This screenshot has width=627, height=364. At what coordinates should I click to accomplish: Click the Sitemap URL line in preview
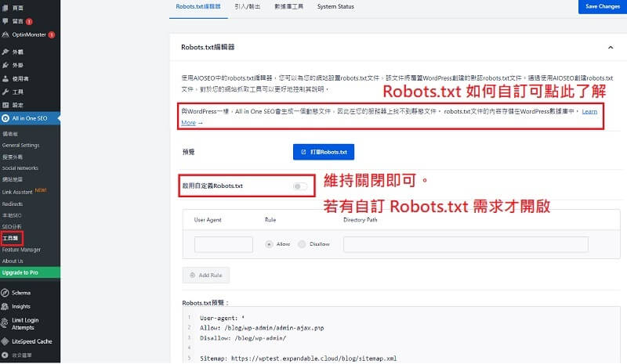click(299, 359)
